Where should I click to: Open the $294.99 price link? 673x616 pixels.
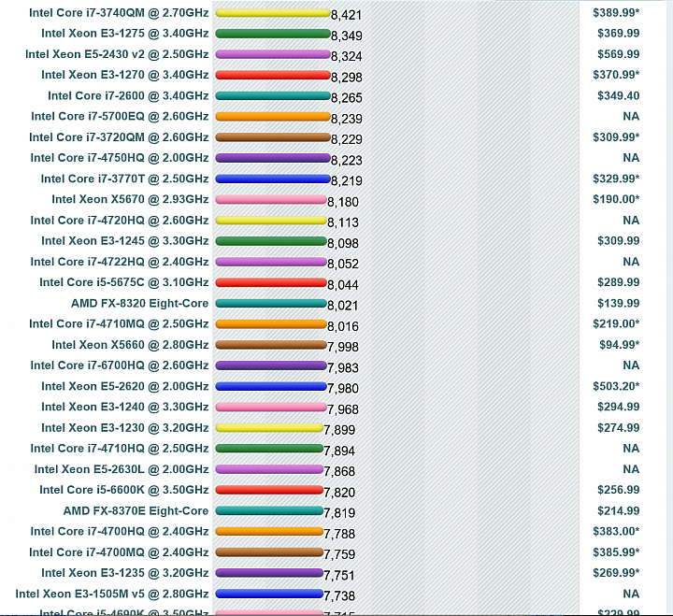point(619,407)
